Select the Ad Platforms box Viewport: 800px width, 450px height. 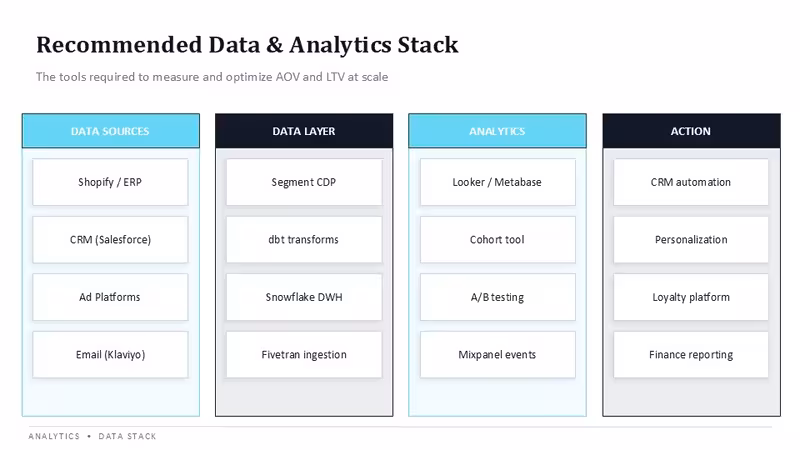pyautogui.click(x=110, y=297)
